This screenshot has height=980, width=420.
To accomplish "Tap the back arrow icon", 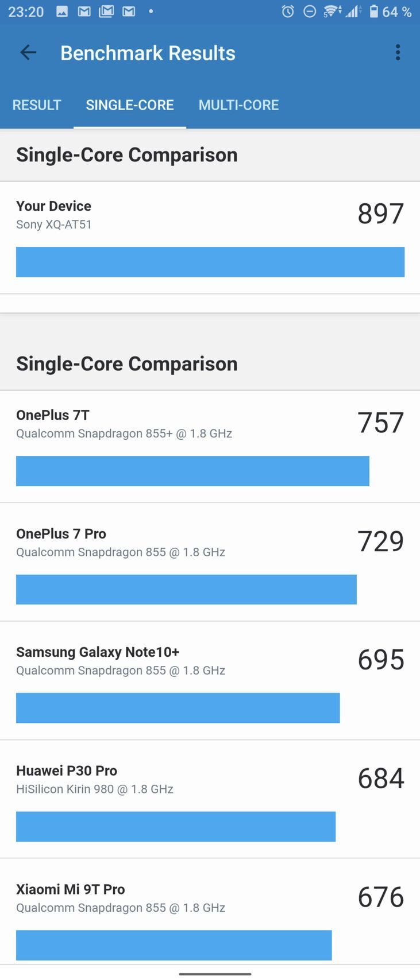I will click(x=28, y=53).
